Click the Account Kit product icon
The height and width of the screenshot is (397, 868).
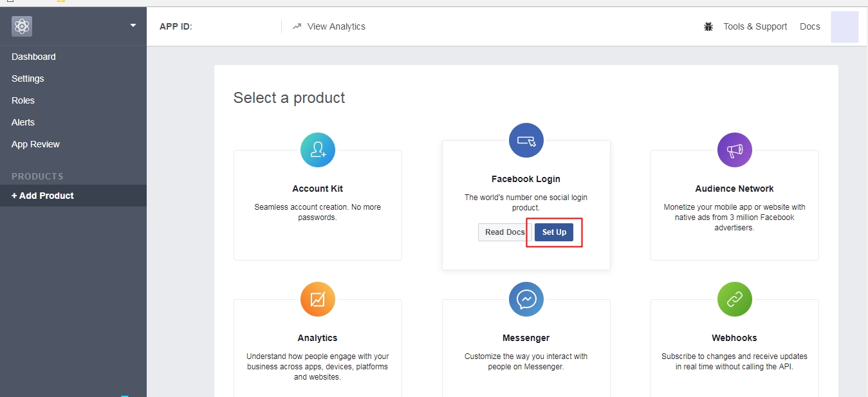318,150
